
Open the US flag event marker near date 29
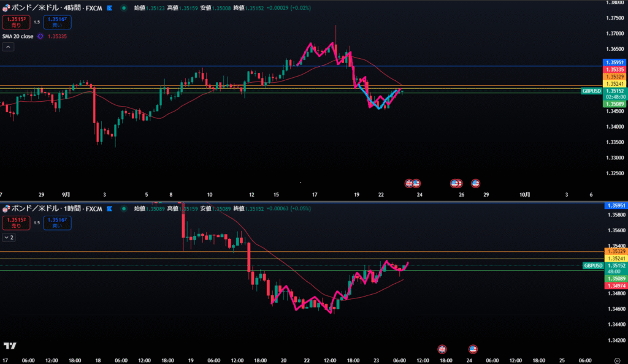click(475, 183)
